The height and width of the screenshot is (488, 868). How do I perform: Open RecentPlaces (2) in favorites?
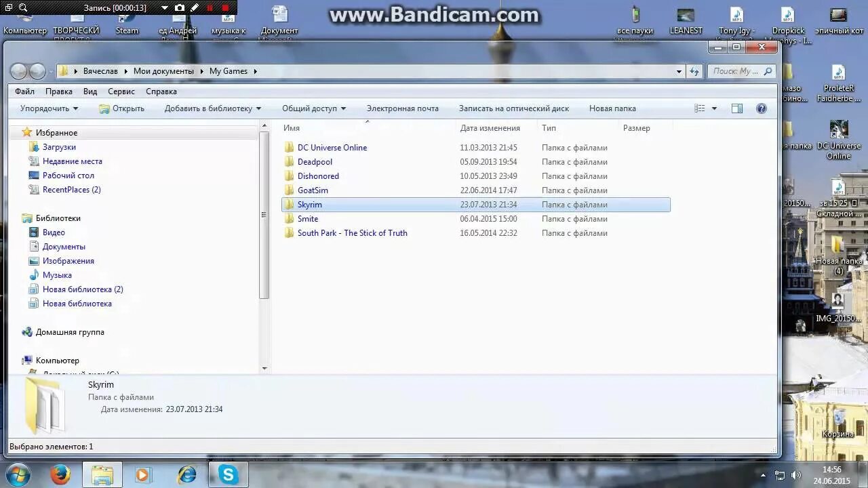71,190
